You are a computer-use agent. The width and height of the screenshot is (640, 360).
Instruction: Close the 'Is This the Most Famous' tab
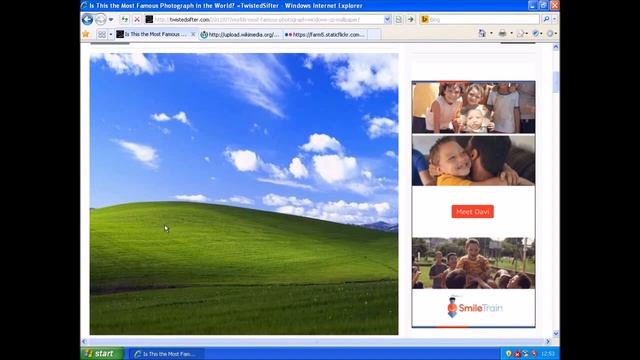tap(193, 35)
